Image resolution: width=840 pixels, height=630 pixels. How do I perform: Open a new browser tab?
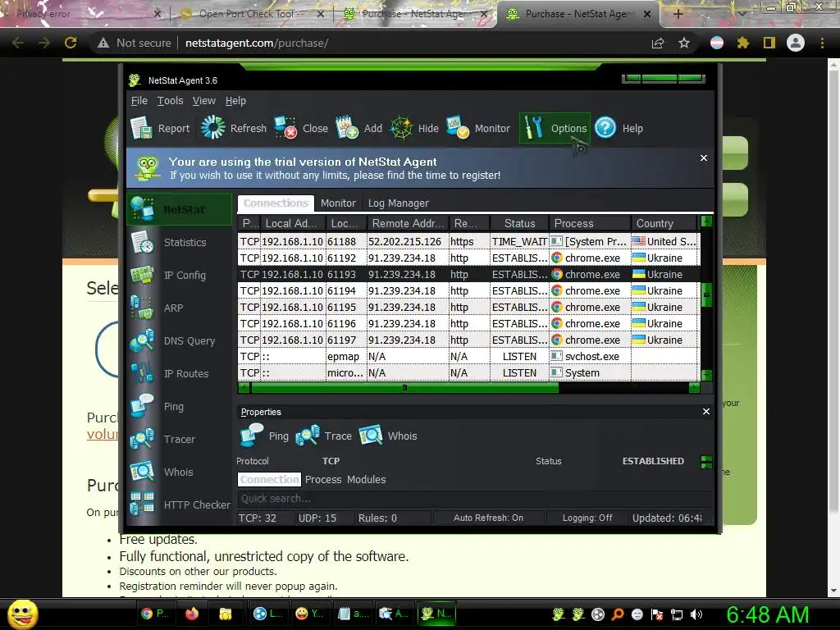coord(678,14)
